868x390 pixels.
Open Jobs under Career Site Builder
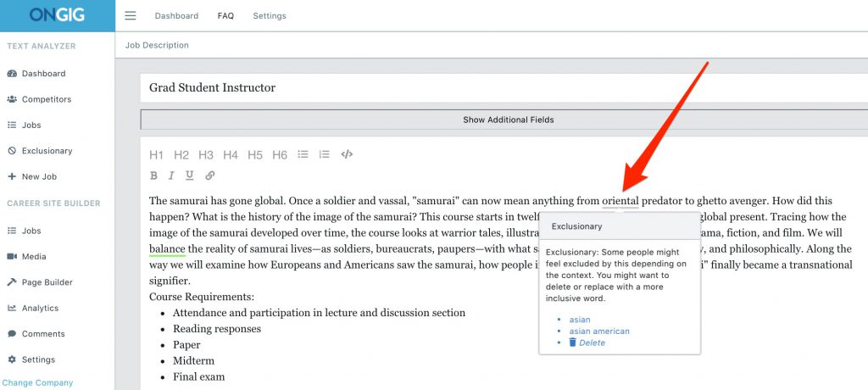[x=31, y=231]
